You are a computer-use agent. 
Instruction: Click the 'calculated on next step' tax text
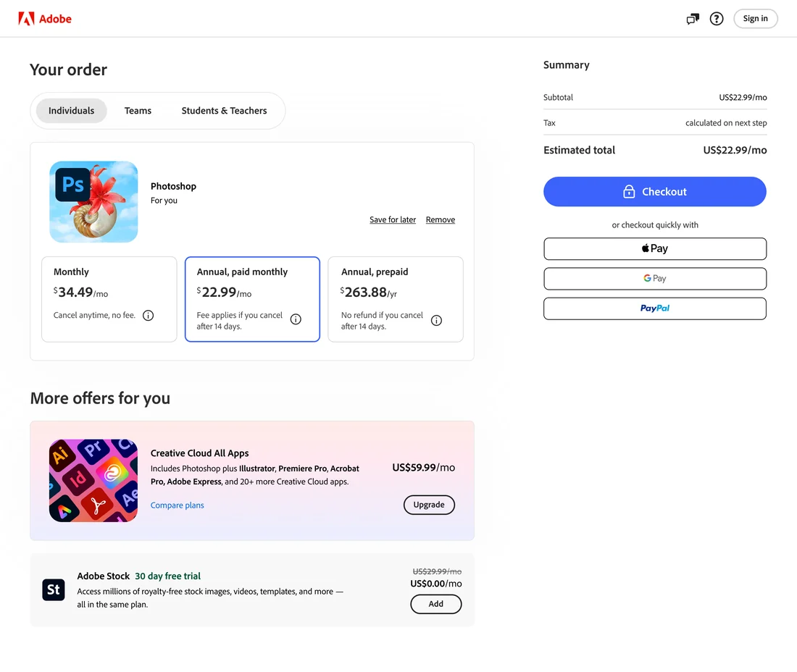pos(726,123)
